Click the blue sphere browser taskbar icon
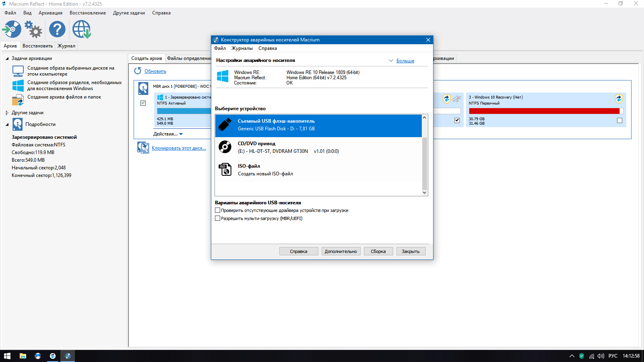 pos(38,356)
